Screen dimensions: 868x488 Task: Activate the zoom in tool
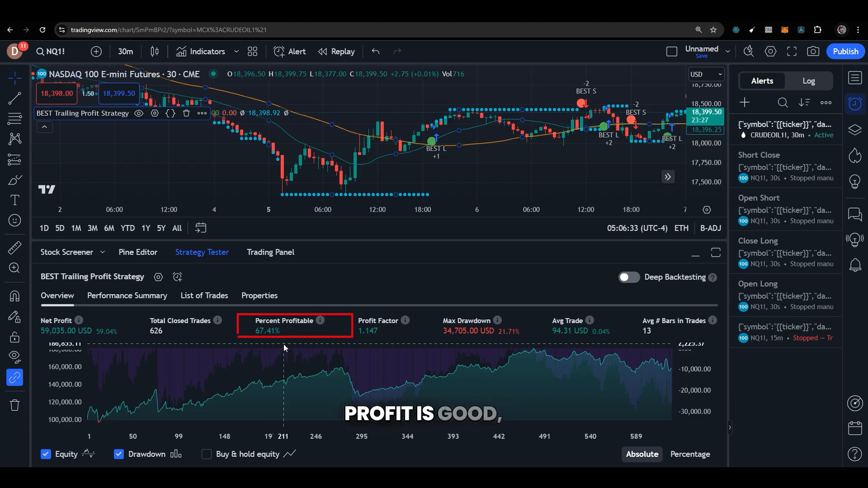pos(14,268)
